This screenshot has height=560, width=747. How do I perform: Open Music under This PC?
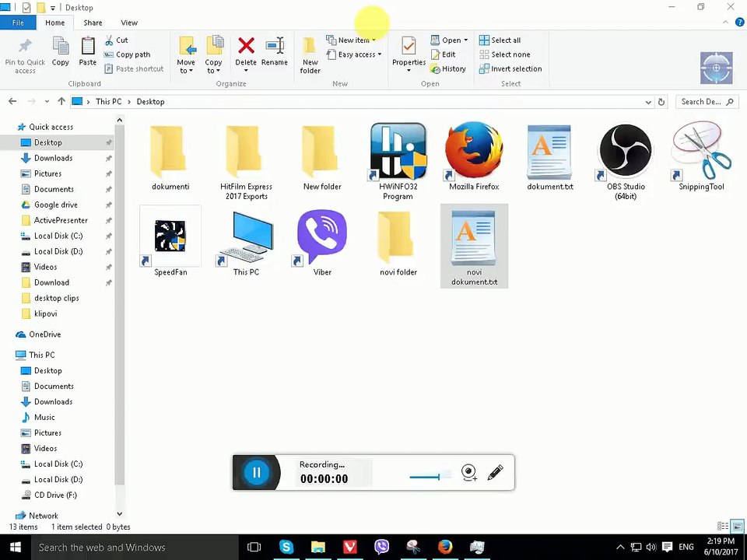(x=44, y=417)
